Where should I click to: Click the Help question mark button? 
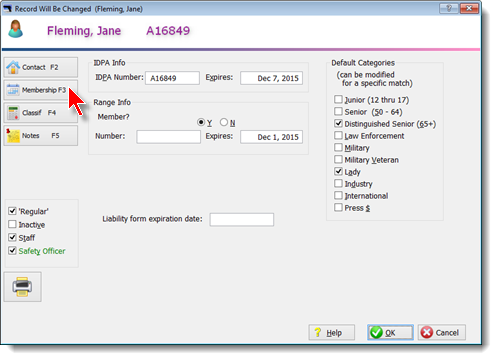tap(332, 332)
